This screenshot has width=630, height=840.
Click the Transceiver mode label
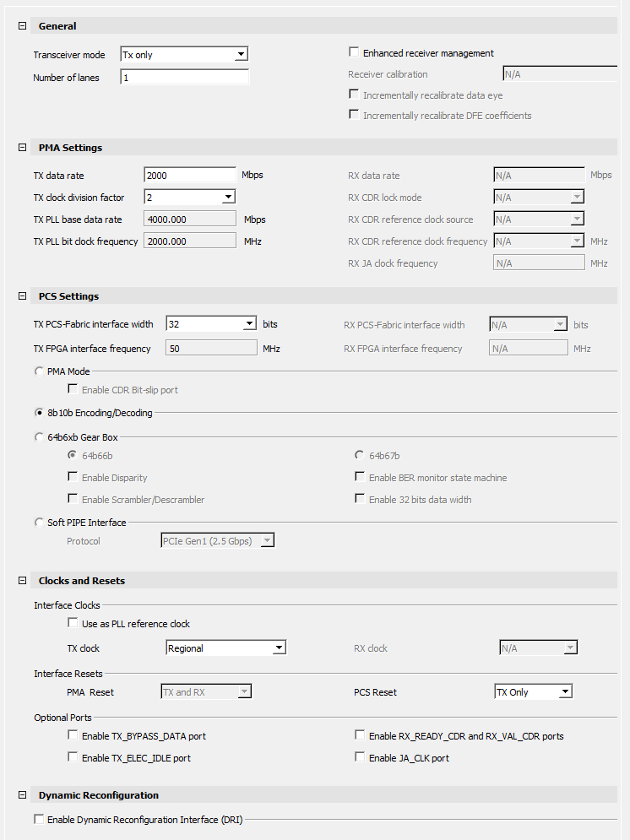coord(69,55)
